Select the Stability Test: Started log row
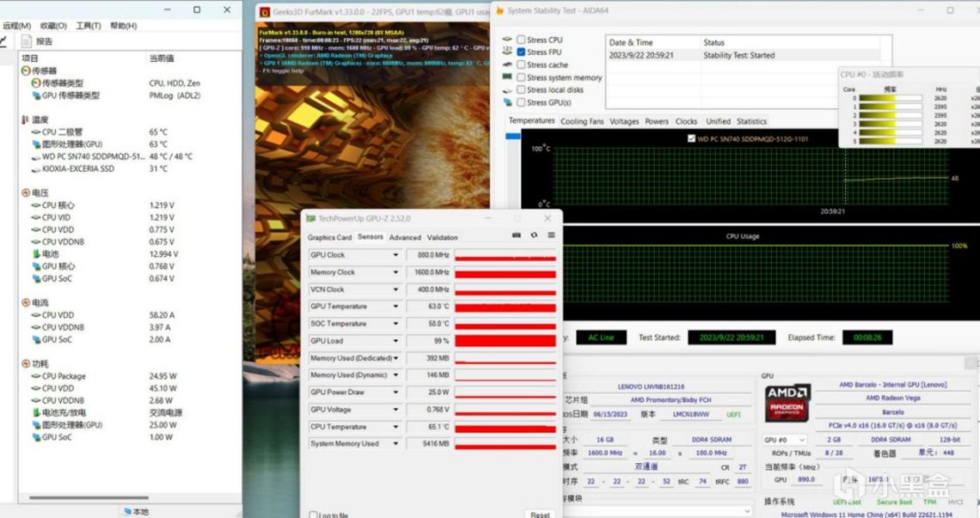The width and height of the screenshot is (980, 518). 743,55
